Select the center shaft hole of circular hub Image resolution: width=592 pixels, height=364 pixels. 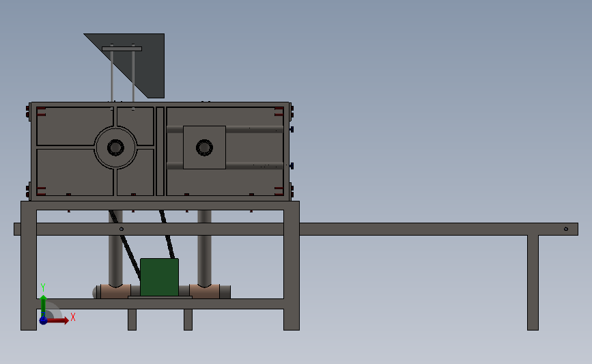pos(115,148)
